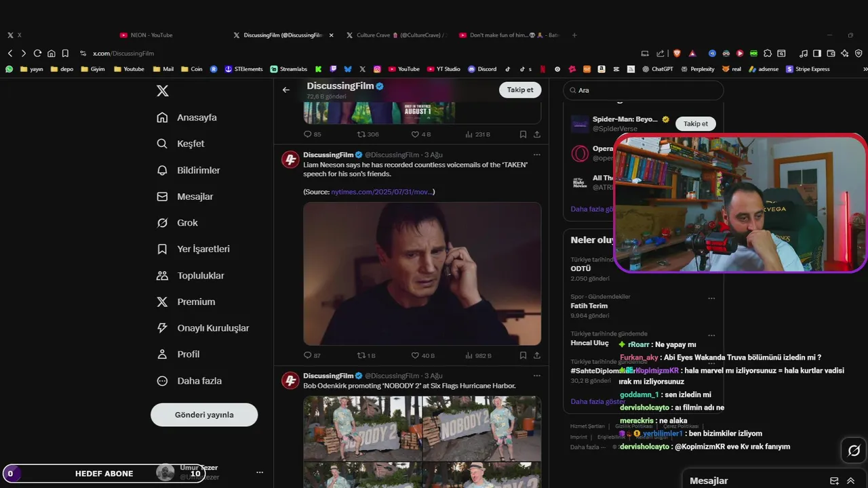Open Leo AI star icon in toolbar
The height and width of the screenshot is (488, 868).
[844, 54]
